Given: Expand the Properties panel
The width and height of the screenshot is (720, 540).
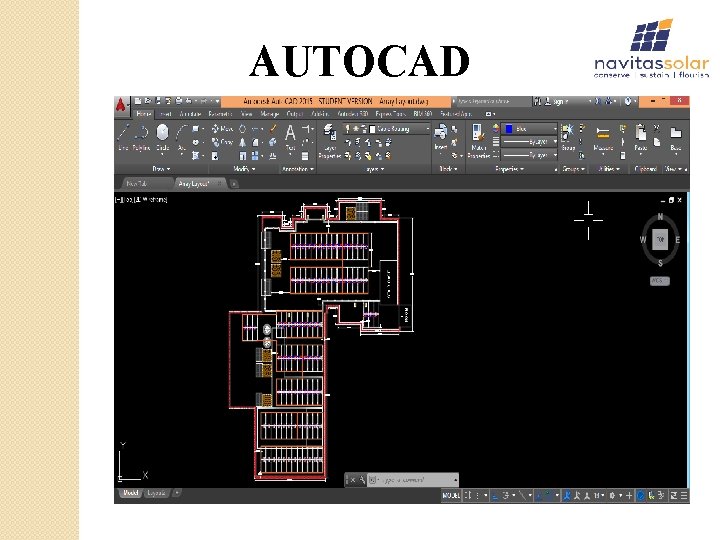Looking at the screenshot, I should click(x=510, y=169).
